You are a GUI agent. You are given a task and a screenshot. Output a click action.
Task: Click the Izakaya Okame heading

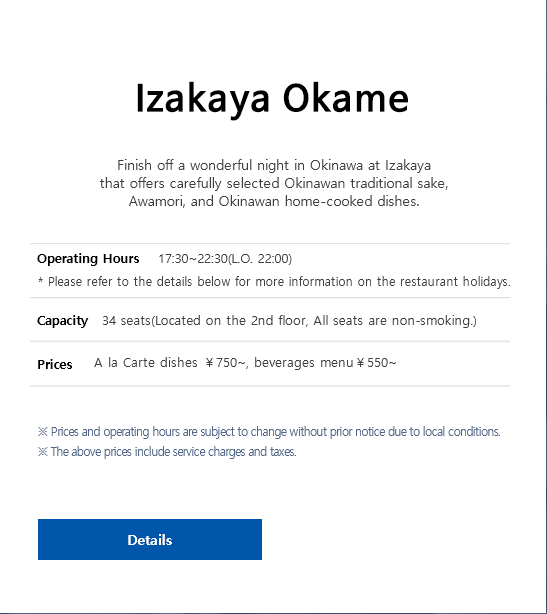(x=273, y=99)
